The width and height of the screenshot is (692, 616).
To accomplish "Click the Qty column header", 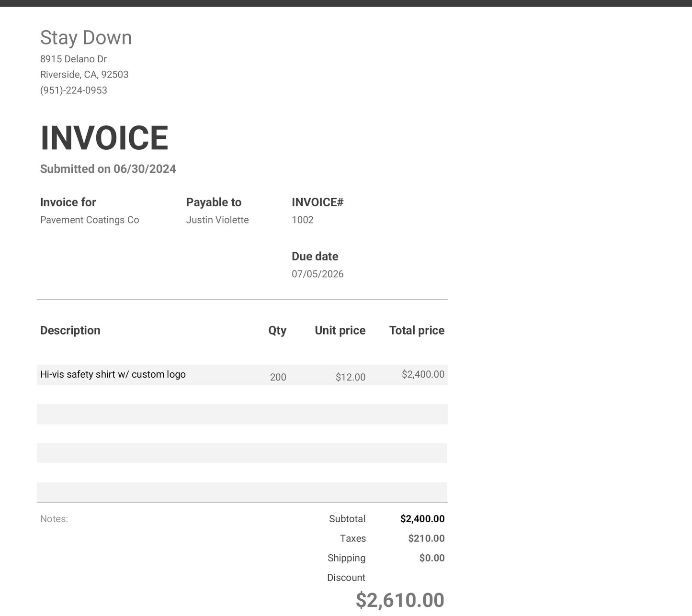I will click(277, 331).
